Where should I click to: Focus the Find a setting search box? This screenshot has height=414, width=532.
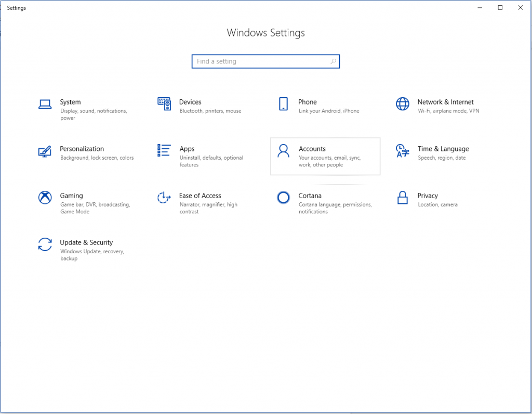click(x=265, y=61)
